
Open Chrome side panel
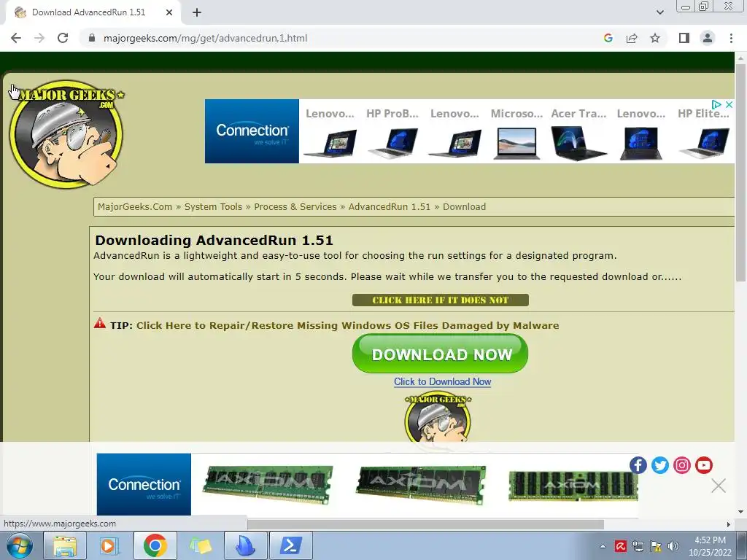click(x=684, y=38)
